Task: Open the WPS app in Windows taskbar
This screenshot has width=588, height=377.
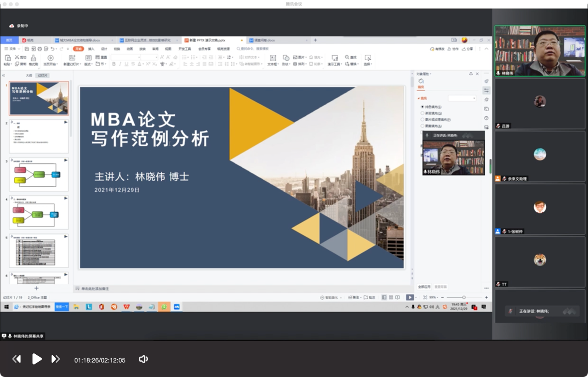Action: click(x=126, y=307)
